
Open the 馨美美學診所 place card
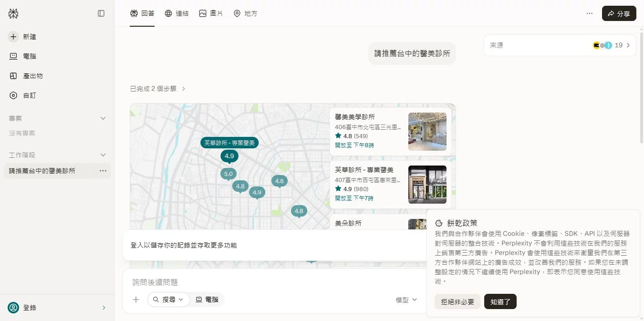pos(391,132)
